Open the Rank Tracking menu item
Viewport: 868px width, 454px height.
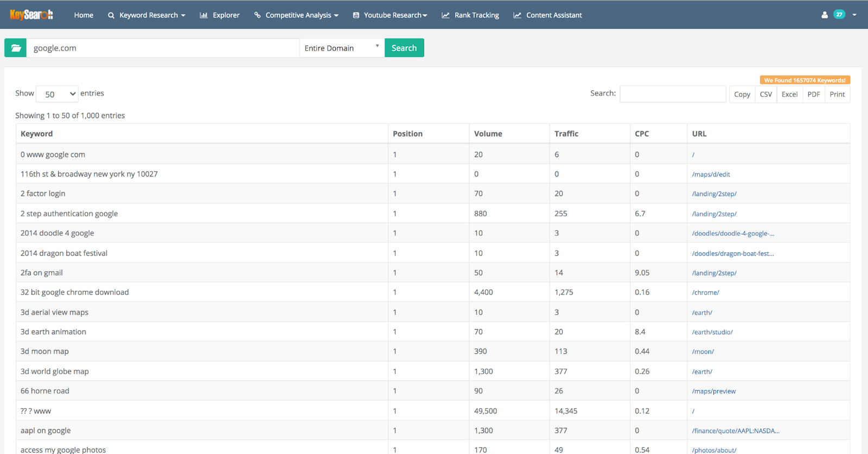(x=470, y=15)
